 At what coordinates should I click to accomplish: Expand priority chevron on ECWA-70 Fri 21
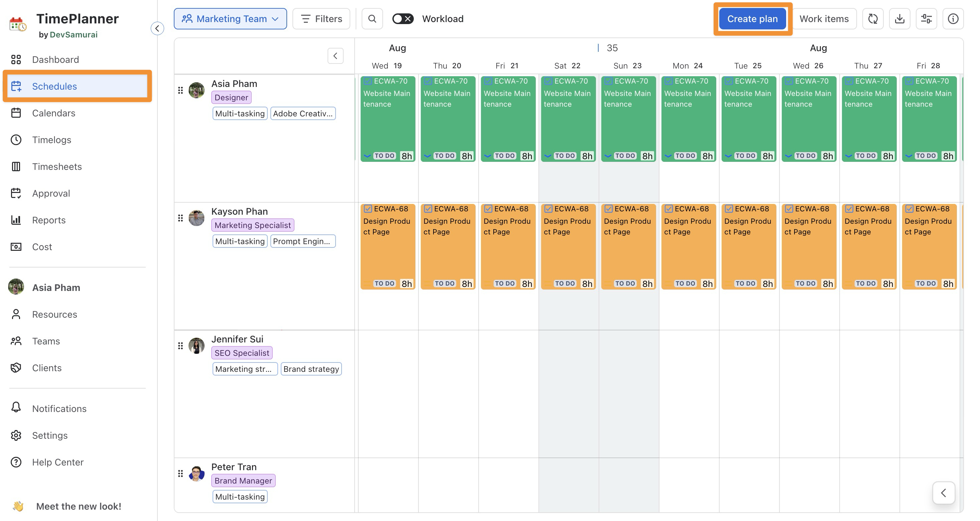point(488,156)
